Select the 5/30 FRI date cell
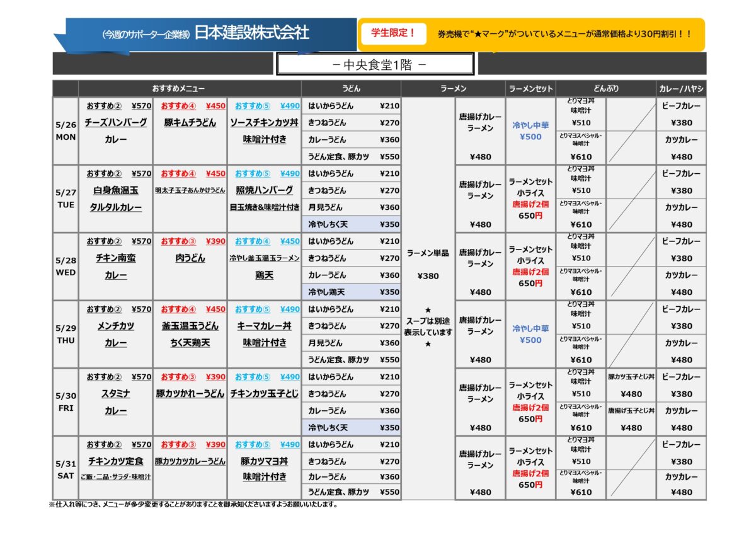Screen dimensions: 756x535 coord(66,402)
